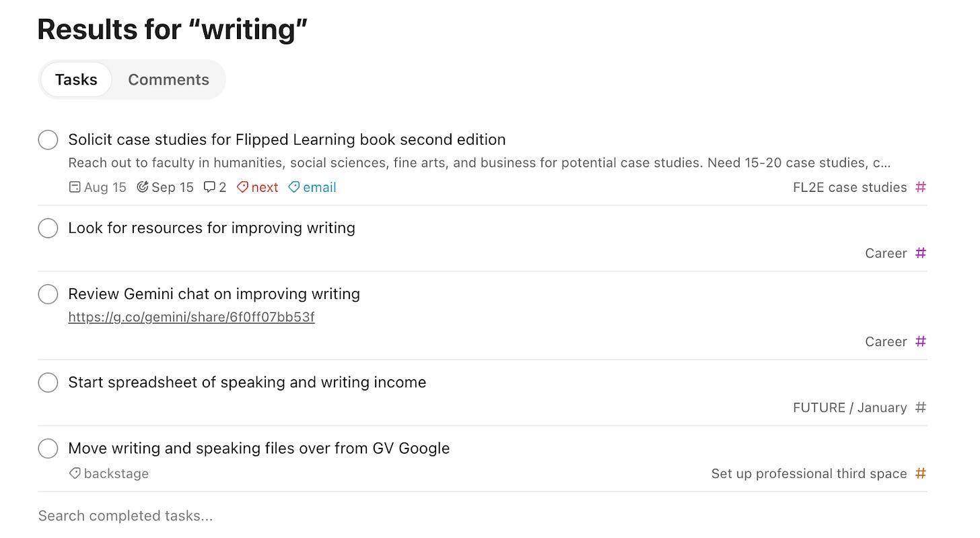Click the Aug 15 due date icon
This screenshot has width=980, height=538.
pos(75,187)
